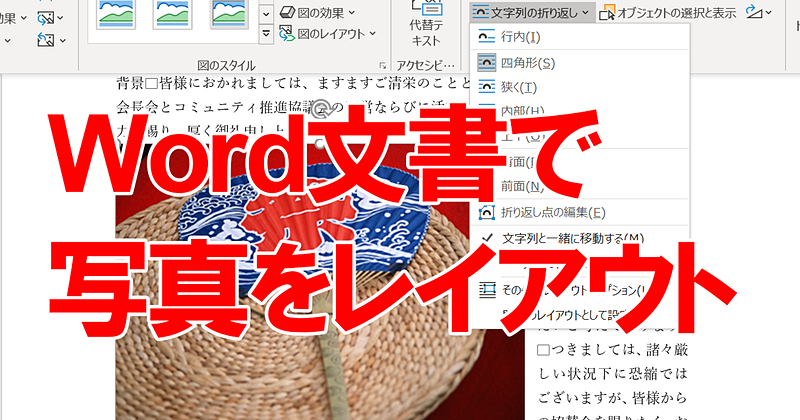The width and height of the screenshot is (800, 420).
Task: Click the 狭く wrap icon
Action: click(486, 87)
